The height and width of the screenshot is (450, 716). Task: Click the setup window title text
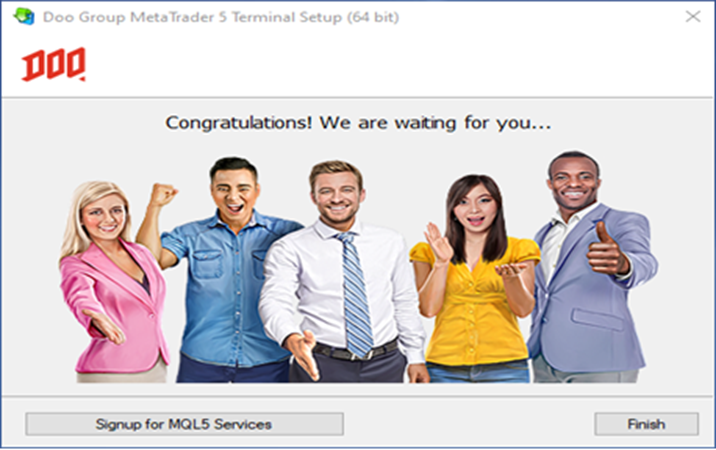click(221, 17)
